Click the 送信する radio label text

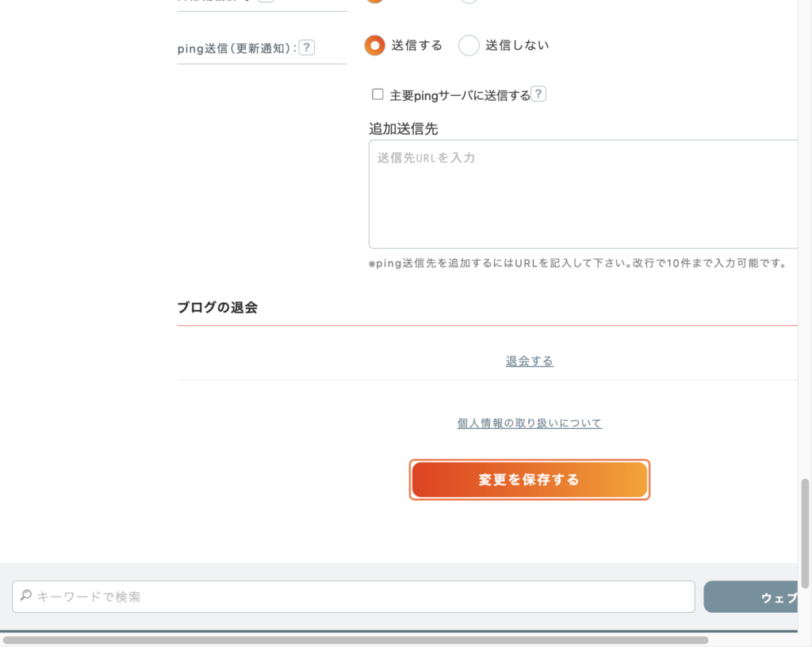point(416,45)
